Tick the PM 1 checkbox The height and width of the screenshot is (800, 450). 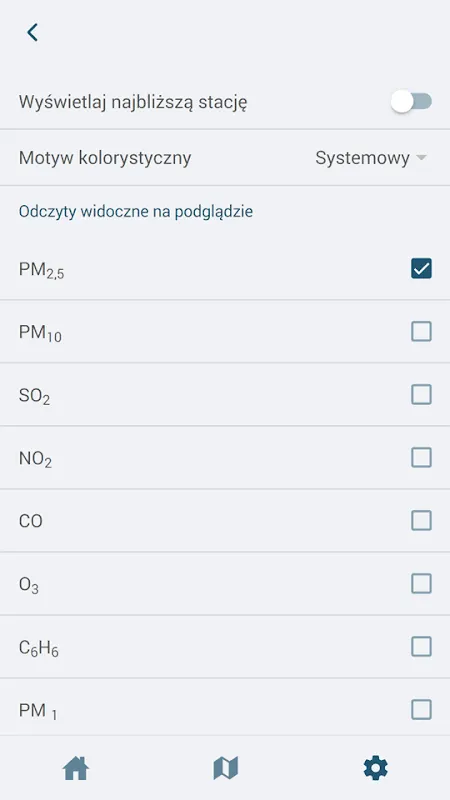[x=421, y=710]
